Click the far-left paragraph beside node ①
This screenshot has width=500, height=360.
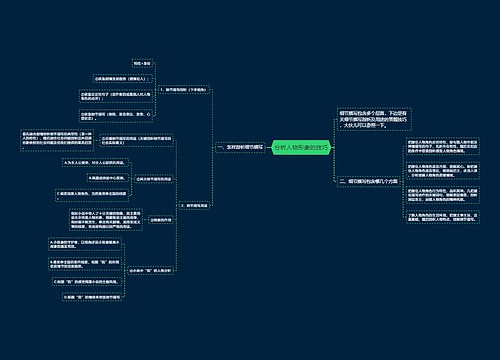(57, 140)
